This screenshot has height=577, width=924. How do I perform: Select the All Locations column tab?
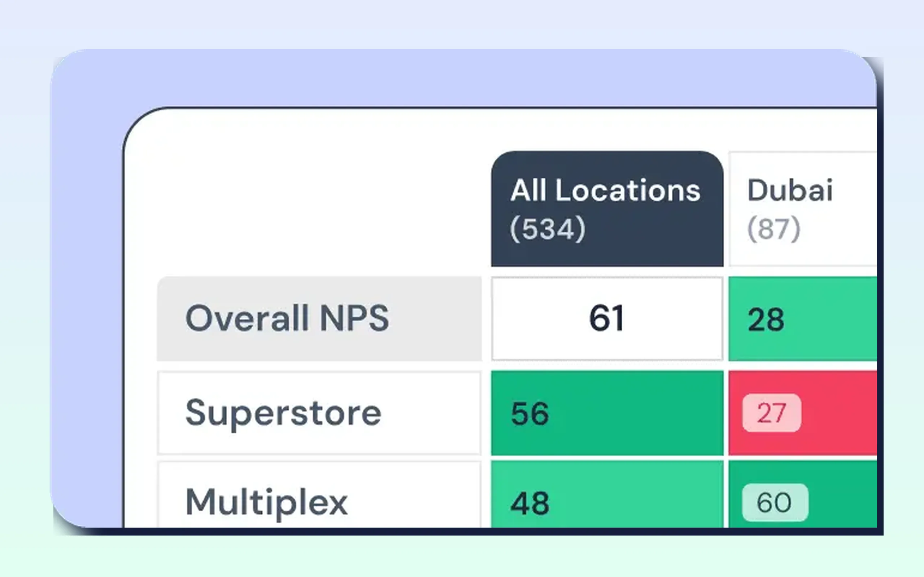pyautogui.click(x=607, y=209)
